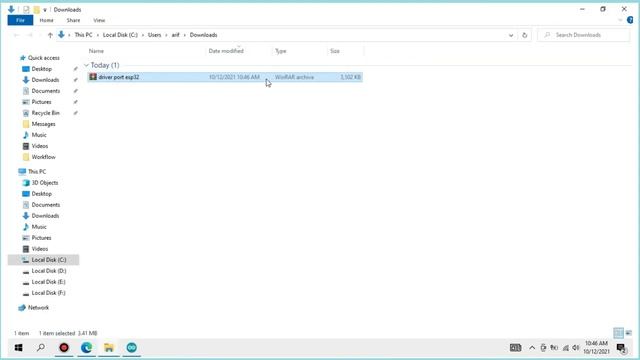Open the File ribbon tab
Screen dimensions: 640x360
tap(20, 20)
